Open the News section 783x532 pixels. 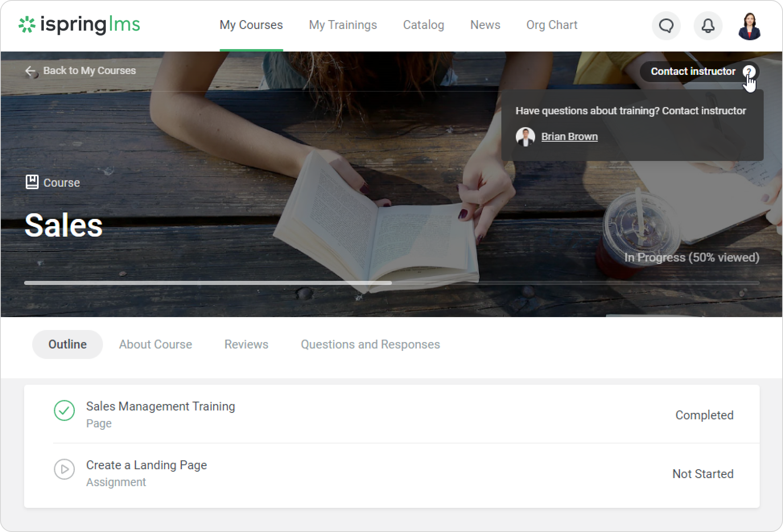tap(485, 25)
